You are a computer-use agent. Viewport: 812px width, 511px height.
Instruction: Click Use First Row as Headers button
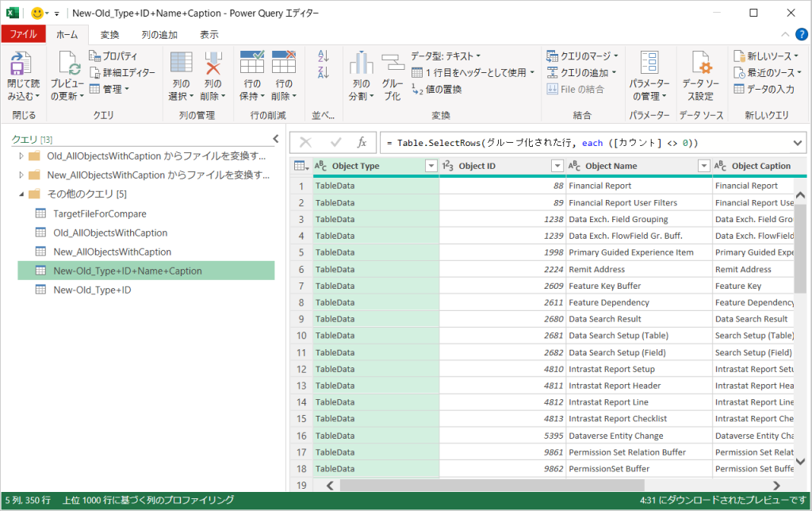pyautogui.click(x=473, y=72)
